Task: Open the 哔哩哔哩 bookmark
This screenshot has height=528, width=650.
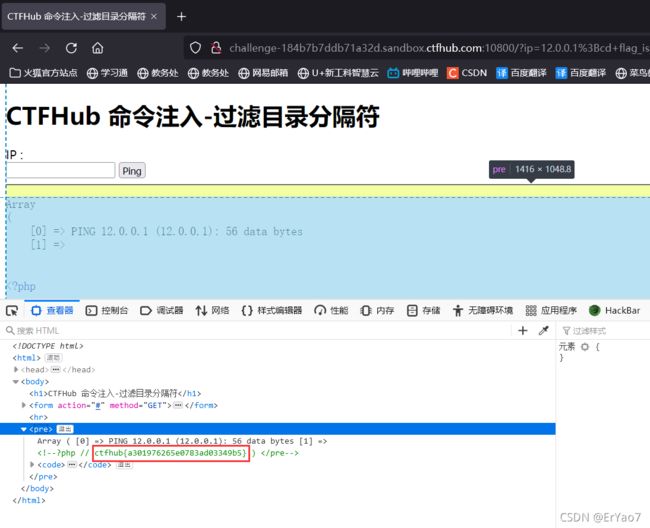Action: pos(413,73)
